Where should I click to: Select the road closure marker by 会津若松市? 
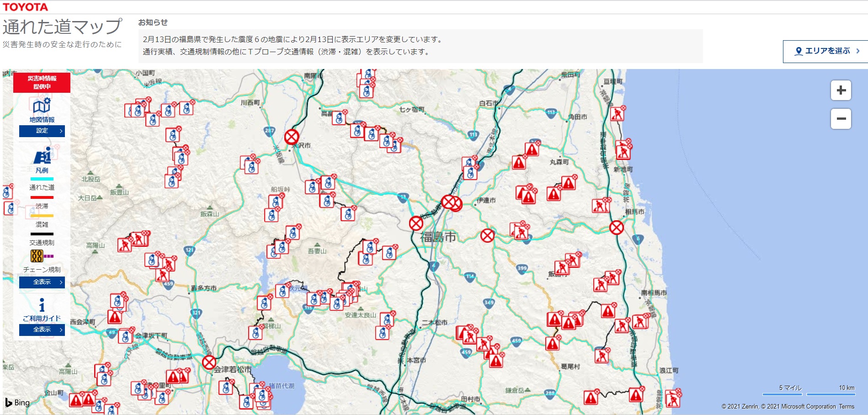[x=209, y=362]
